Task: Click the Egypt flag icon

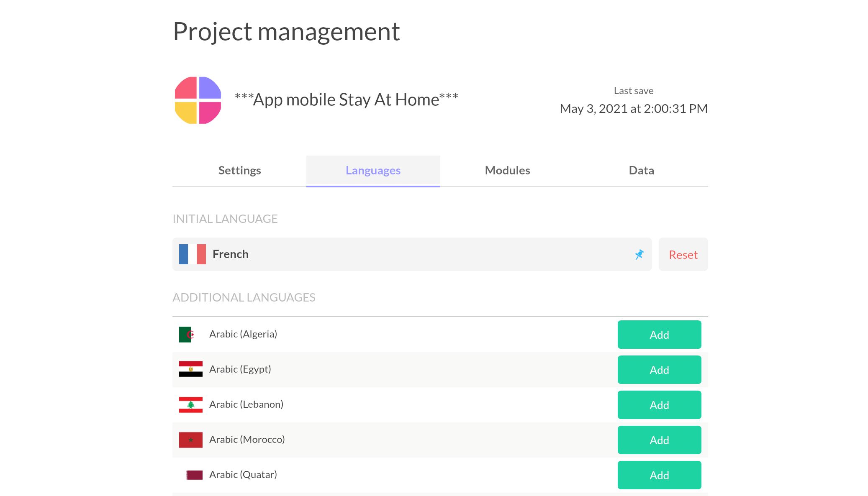Action: pos(191,369)
